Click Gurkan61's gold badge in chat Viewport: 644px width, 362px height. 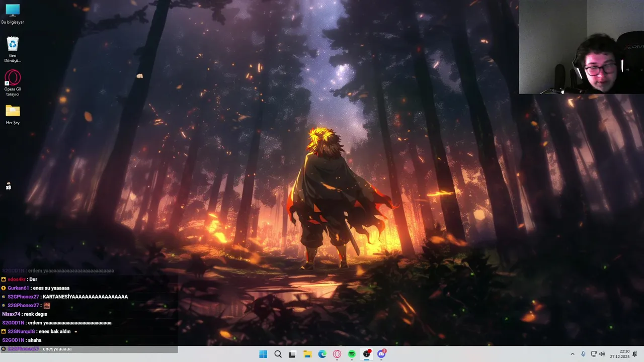[x=4, y=288]
